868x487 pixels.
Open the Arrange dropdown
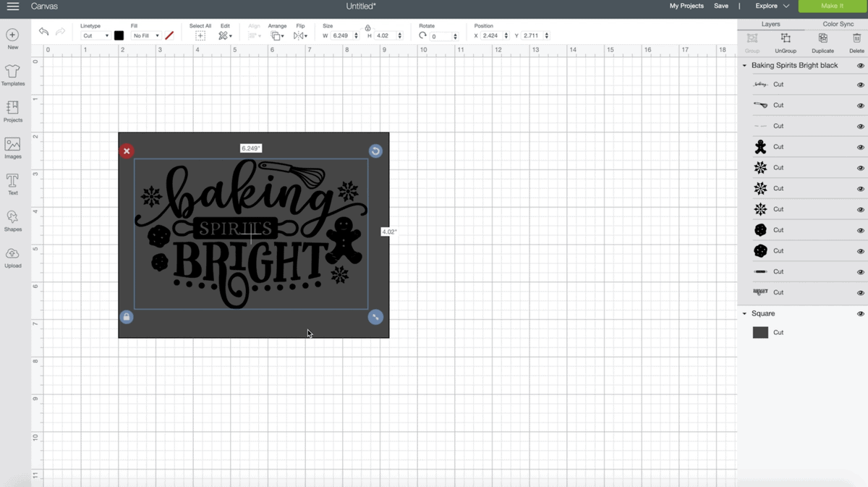pyautogui.click(x=277, y=35)
